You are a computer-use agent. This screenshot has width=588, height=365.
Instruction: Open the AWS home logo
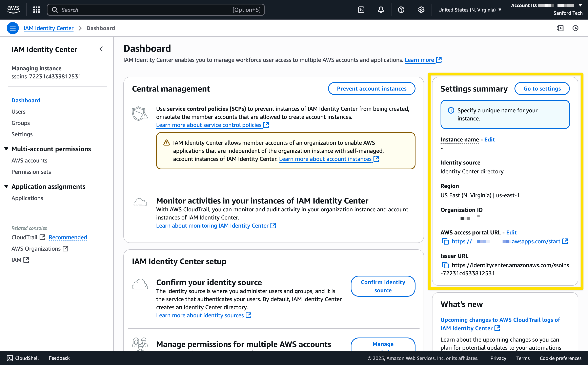pos(13,10)
